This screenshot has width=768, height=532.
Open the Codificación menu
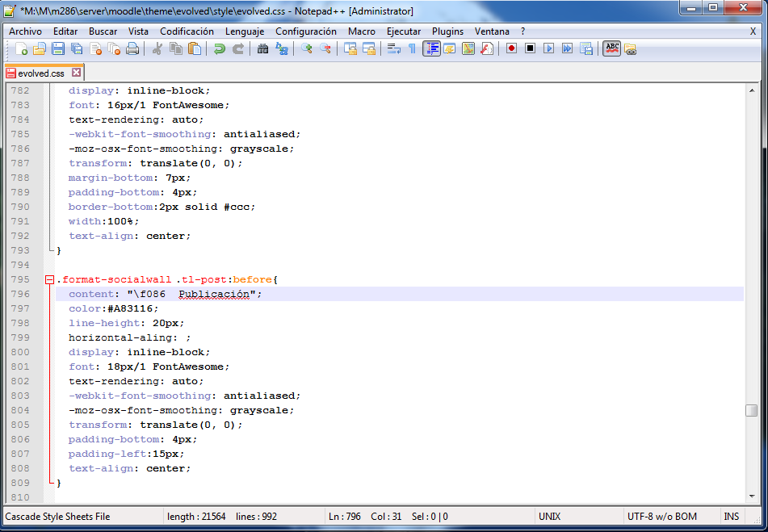click(187, 31)
